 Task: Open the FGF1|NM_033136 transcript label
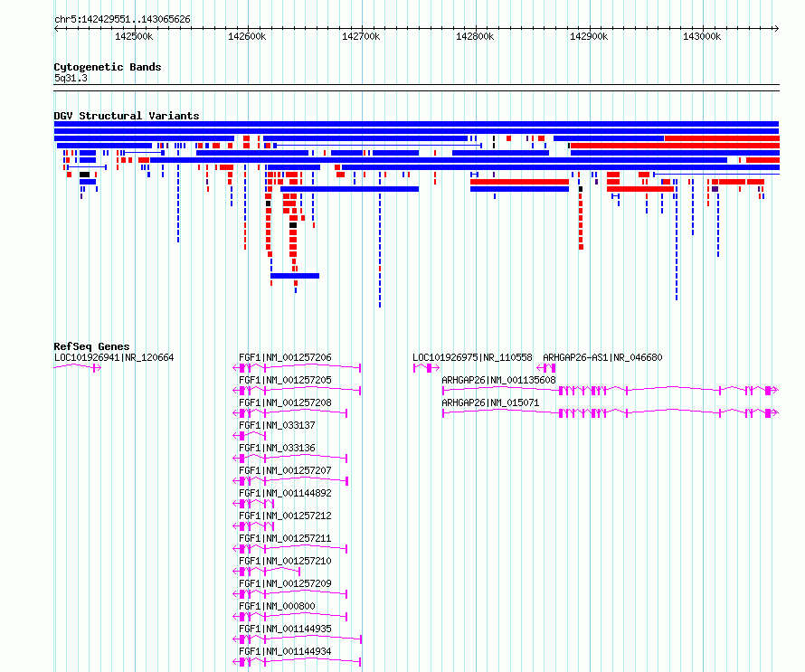(x=277, y=448)
